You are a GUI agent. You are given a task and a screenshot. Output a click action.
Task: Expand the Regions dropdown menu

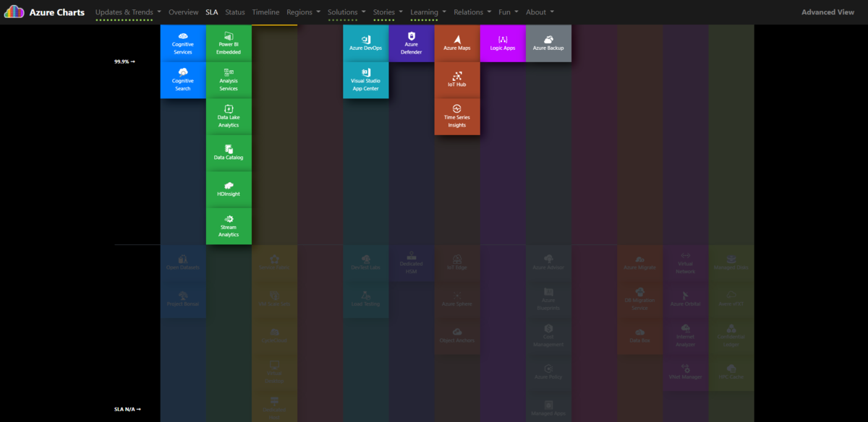point(304,12)
